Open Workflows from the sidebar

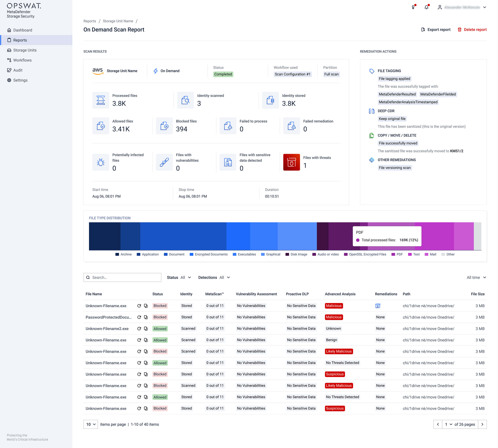click(x=22, y=60)
